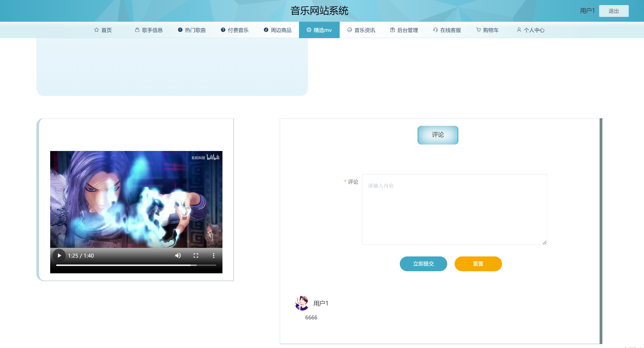
Task: Click the 评论 header button
Action: point(438,135)
